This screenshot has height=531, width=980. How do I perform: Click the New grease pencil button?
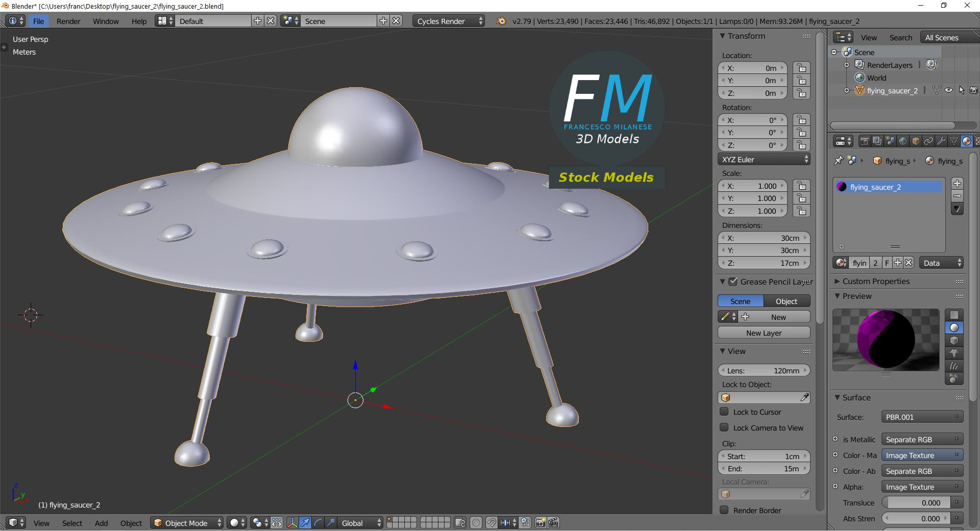(x=774, y=317)
